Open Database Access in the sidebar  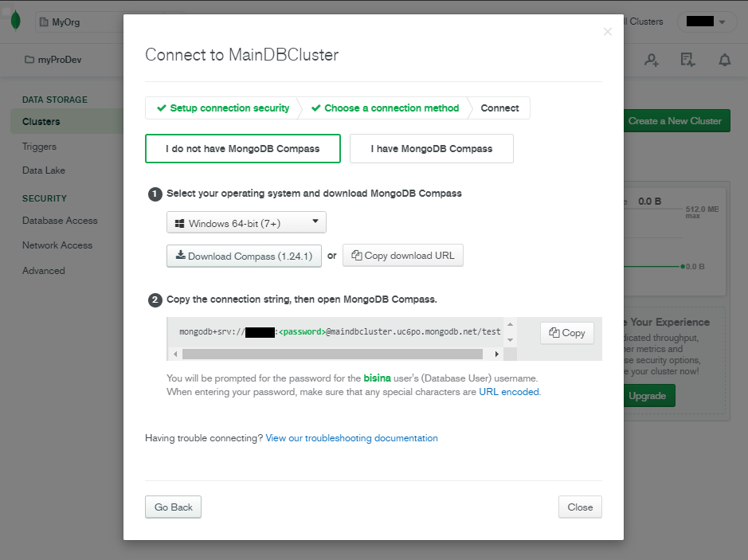[x=60, y=221]
